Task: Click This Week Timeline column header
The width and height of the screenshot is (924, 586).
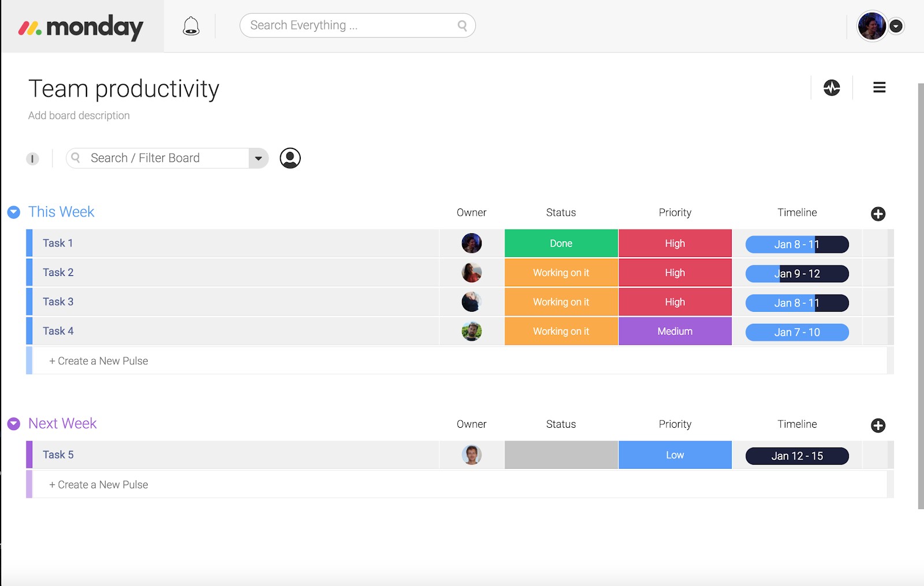Action: 797,212
